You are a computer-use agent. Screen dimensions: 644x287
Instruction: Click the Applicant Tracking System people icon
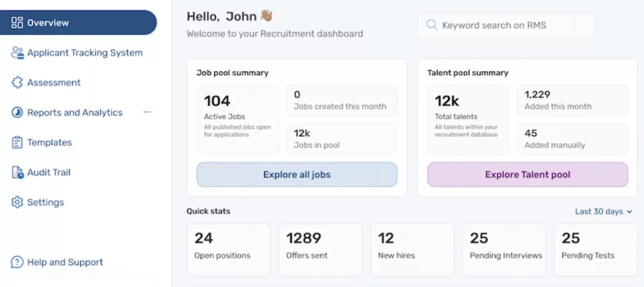17,53
